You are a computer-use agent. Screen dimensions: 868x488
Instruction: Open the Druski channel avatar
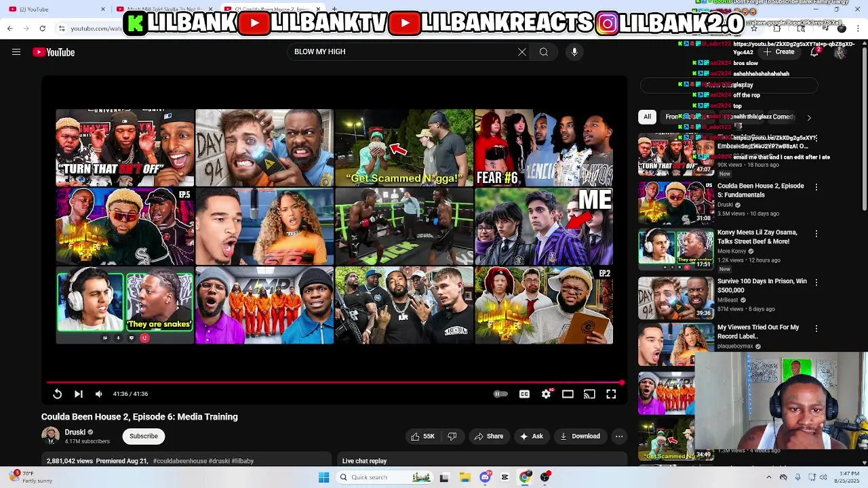(x=50, y=436)
